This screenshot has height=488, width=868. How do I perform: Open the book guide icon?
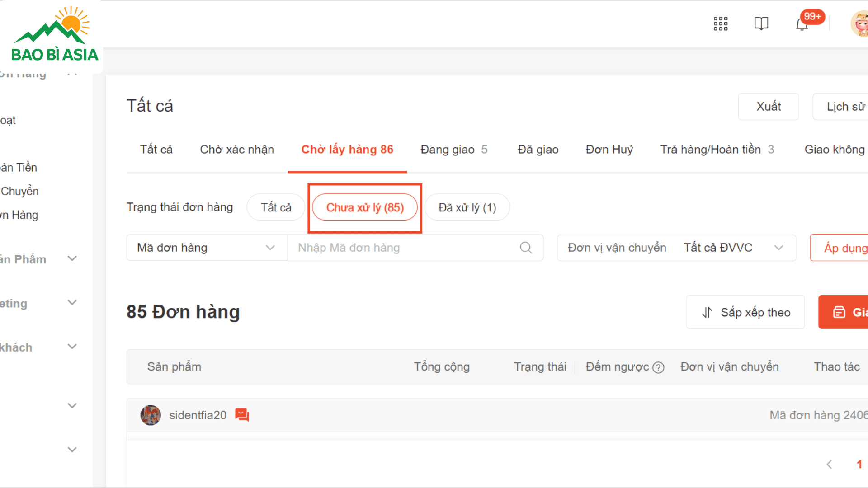(761, 23)
